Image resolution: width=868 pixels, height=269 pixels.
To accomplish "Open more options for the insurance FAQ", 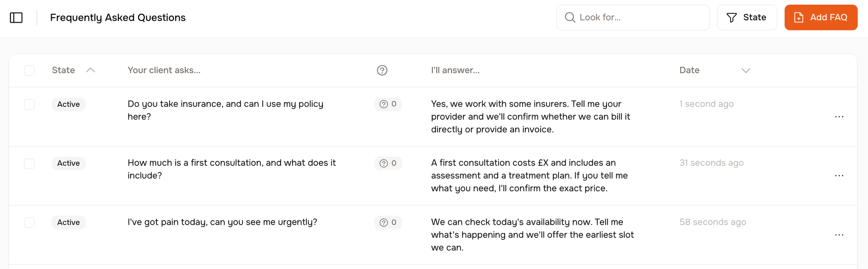I will [x=839, y=117].
